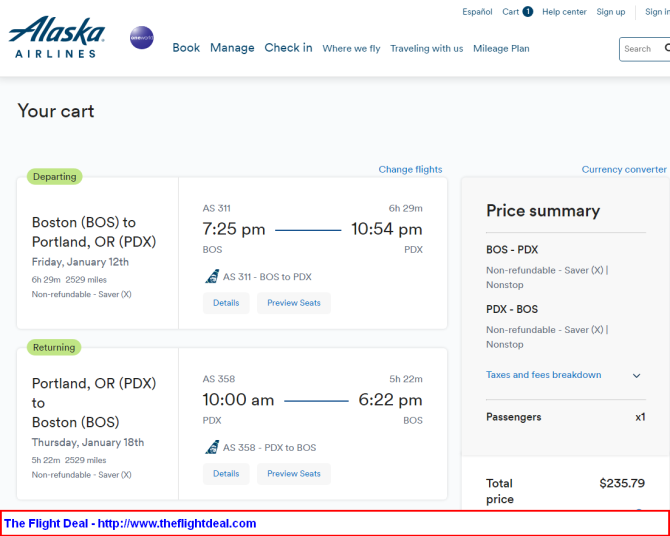Image resolution: width=670 pixels, height=536 pixels.
Task: Click the oneworld alliance badge
Action: [x=142, y=38]
